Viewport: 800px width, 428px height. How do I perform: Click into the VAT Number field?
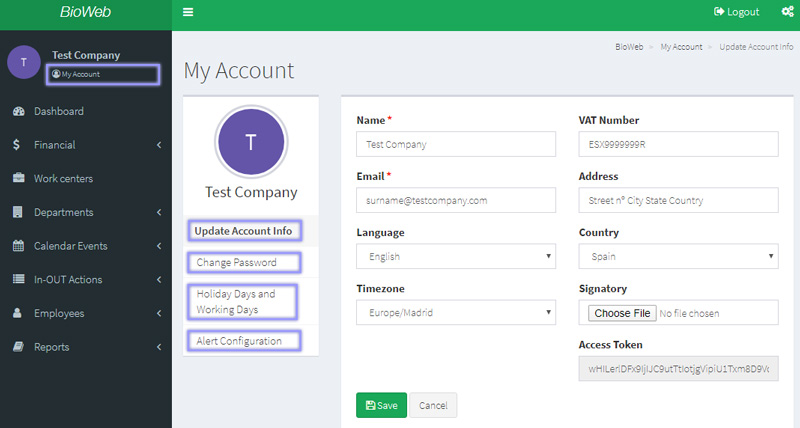point(677,144)
